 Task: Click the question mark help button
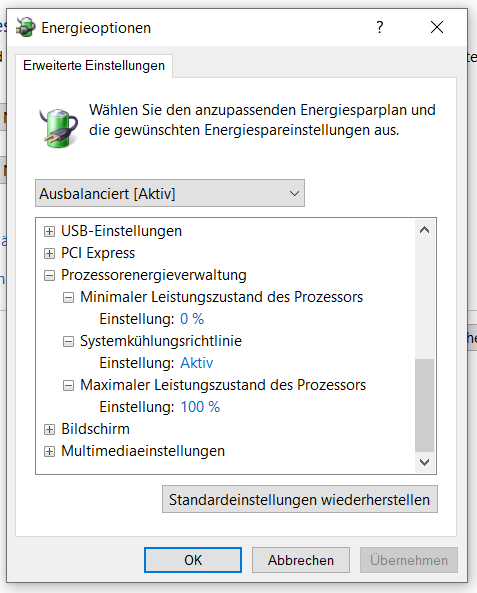click(380, 27)
